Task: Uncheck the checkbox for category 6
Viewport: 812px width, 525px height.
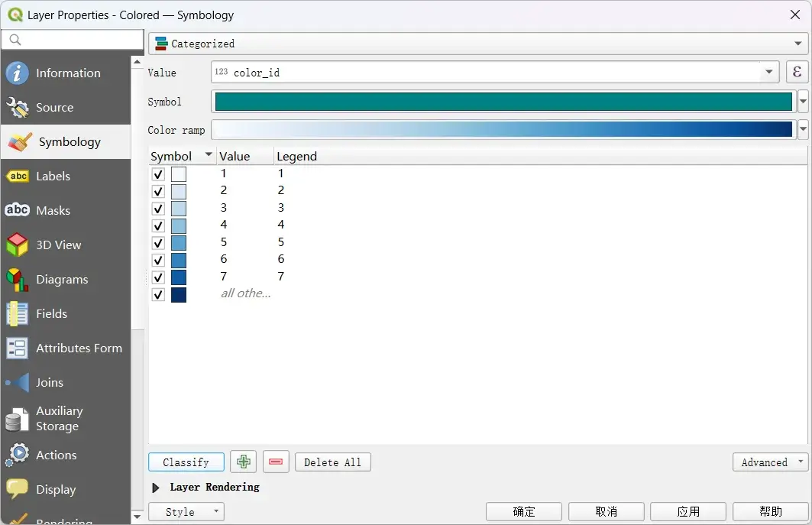Action: [158, 260]
